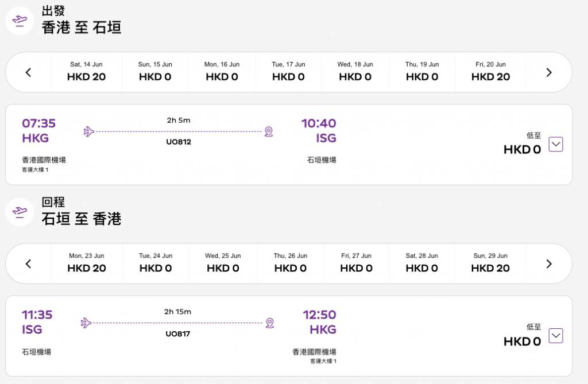588x384 pixels.
Task: Expand fare details for flight UO812
Action: (x=555, y=145)
